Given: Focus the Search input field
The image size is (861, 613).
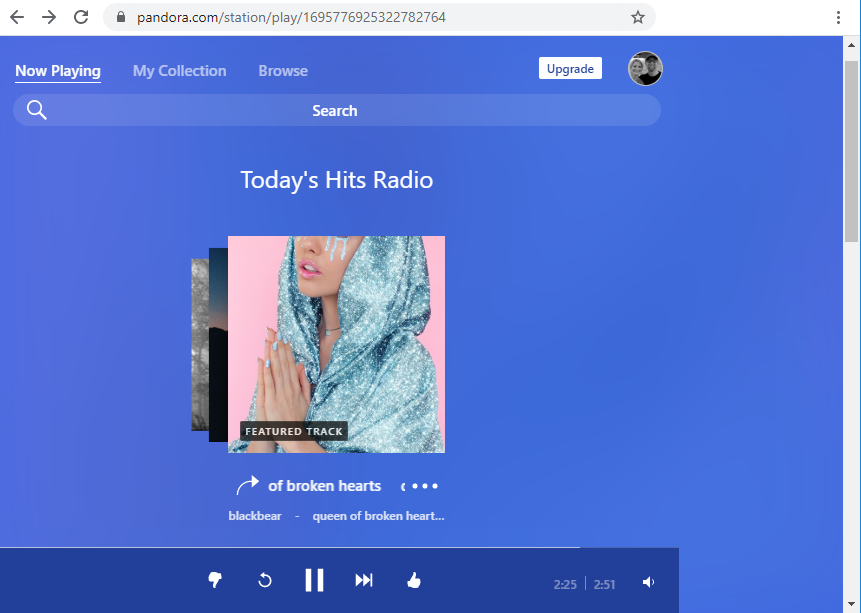Looking at the screenshot, I should click(335, 111).
